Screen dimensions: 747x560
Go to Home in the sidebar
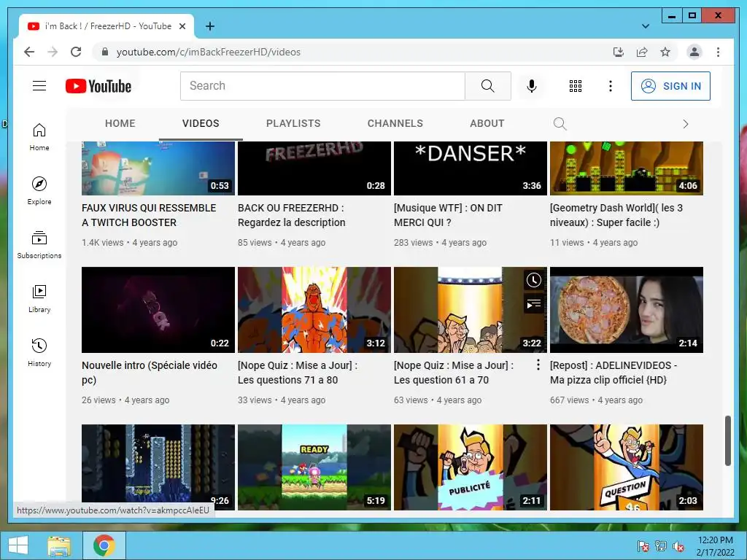pyautogui.click(x=39, y=138)
